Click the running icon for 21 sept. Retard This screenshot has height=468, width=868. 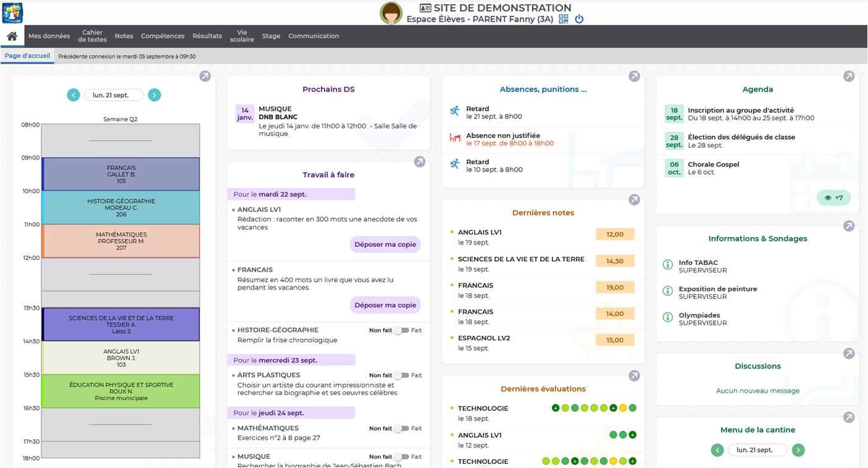pyautogui.click(x=455, y=111)
